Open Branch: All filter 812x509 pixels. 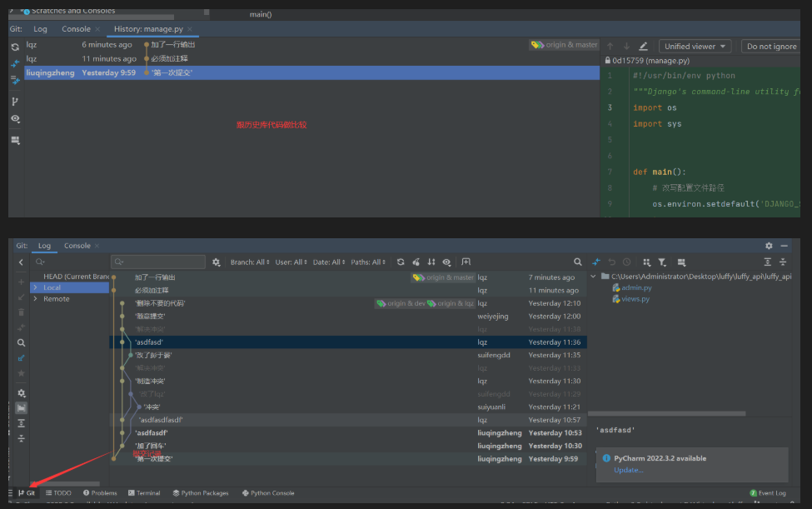click(x=250, y=262)
